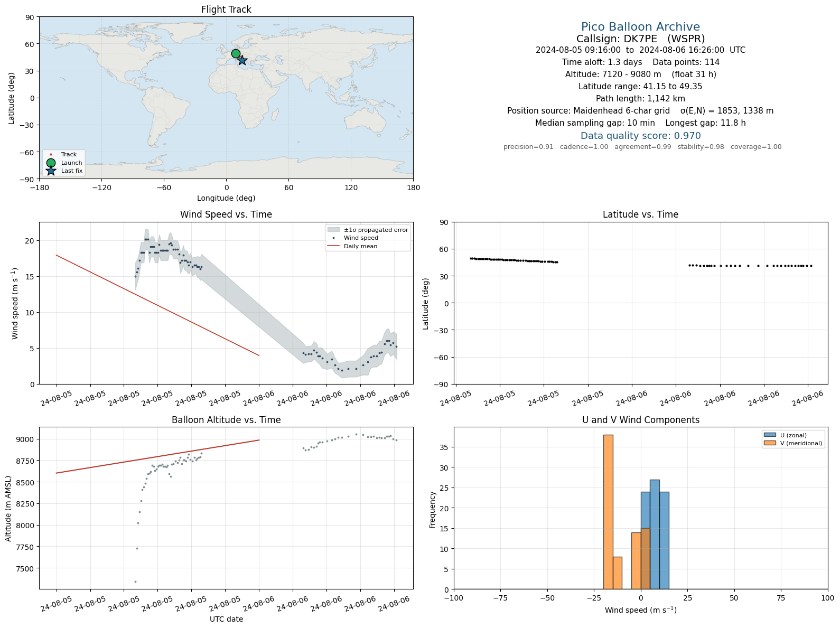Click the "9000" tick on the altitude axis
The width and height of the screenshot is (840, 628).
pos(25,439)
